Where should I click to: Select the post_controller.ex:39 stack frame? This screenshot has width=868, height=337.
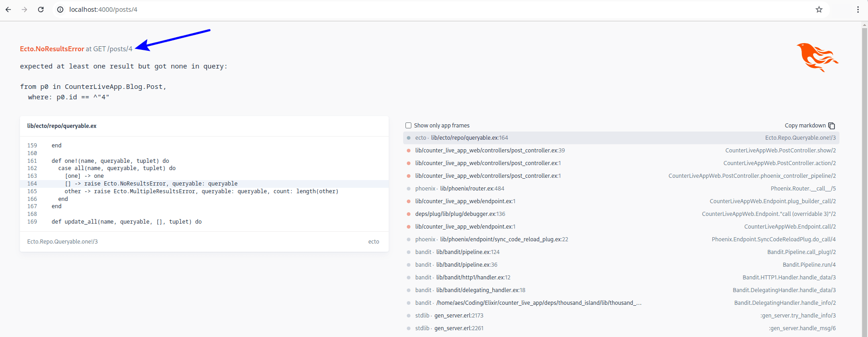[621, 151]
